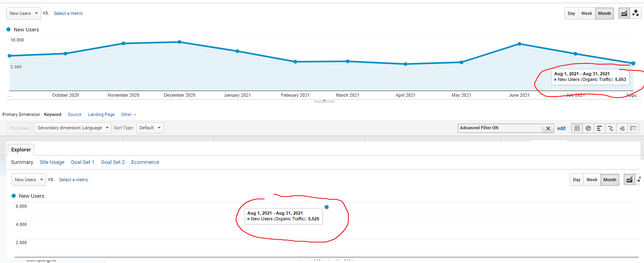644x263 pixels.
Task: Click the December 2020 axis label
Action: click(x=179, y=95)
